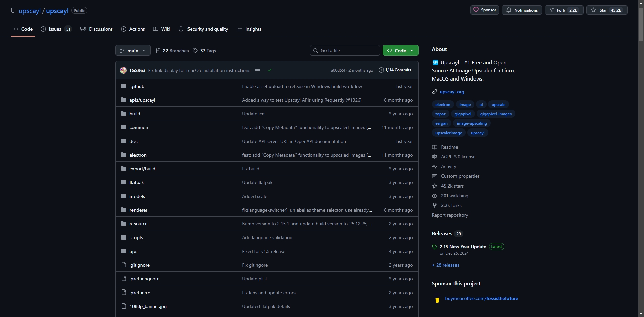Image resolution: width=644 pixels, height=317 pixels.
Task: Click the common folder icon
Action: [124, 127]
